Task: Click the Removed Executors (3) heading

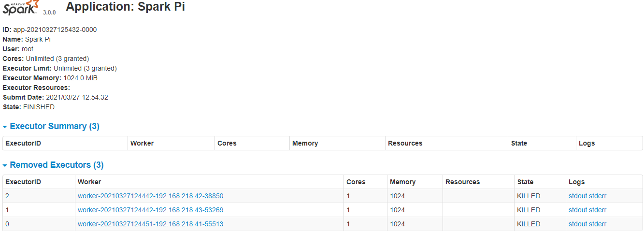Action: [57, 165]
